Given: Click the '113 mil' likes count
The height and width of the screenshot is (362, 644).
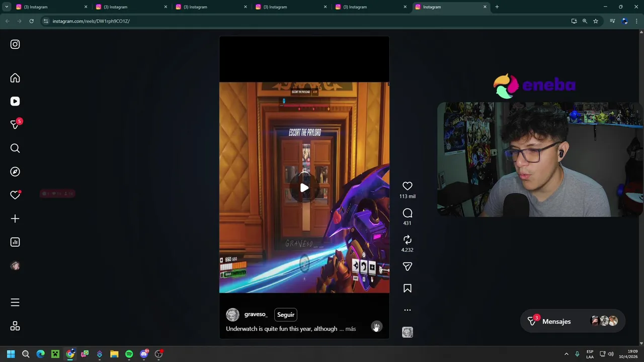Looking at the screenshot, I should click(x=408, y=197).
